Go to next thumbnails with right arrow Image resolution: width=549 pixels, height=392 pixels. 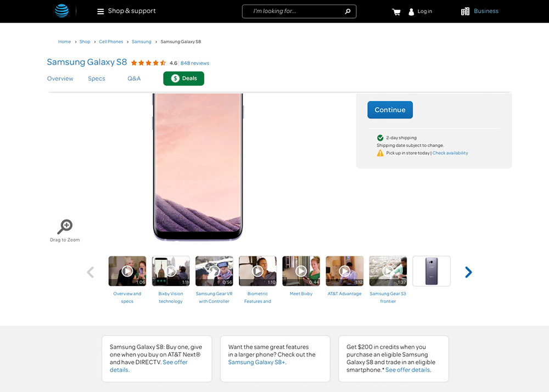click(x=468, y=272)
